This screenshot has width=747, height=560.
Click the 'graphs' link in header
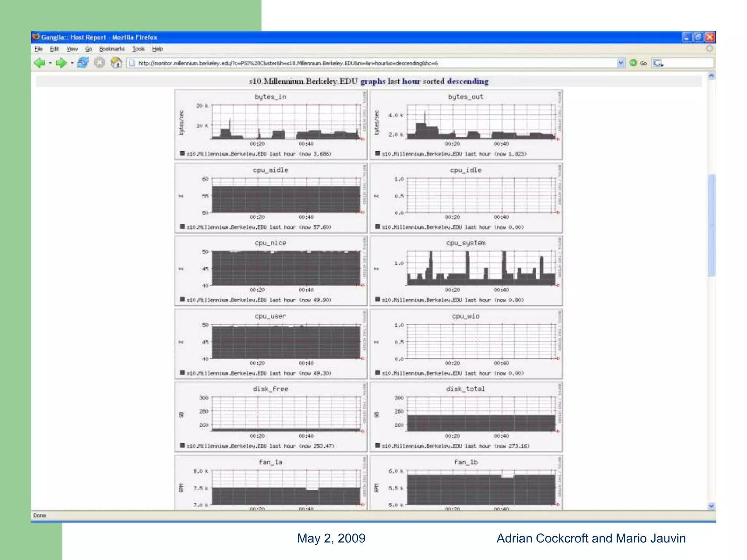[x=372, y=81]
